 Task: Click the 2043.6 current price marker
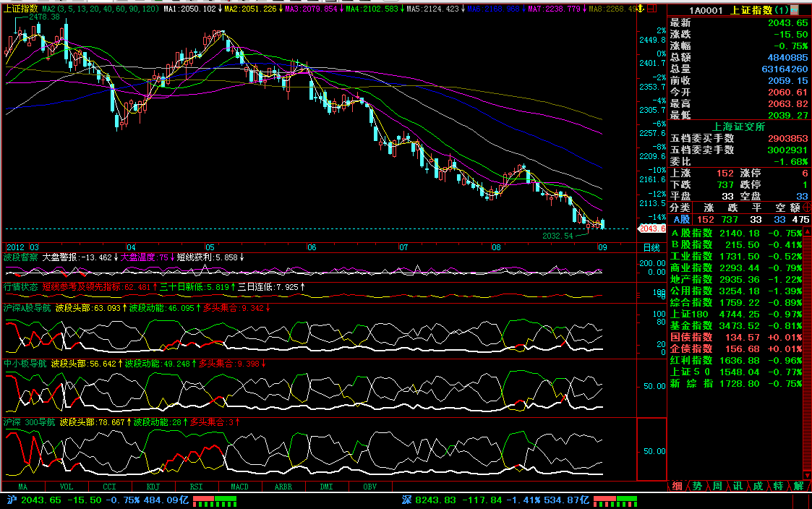652,228
